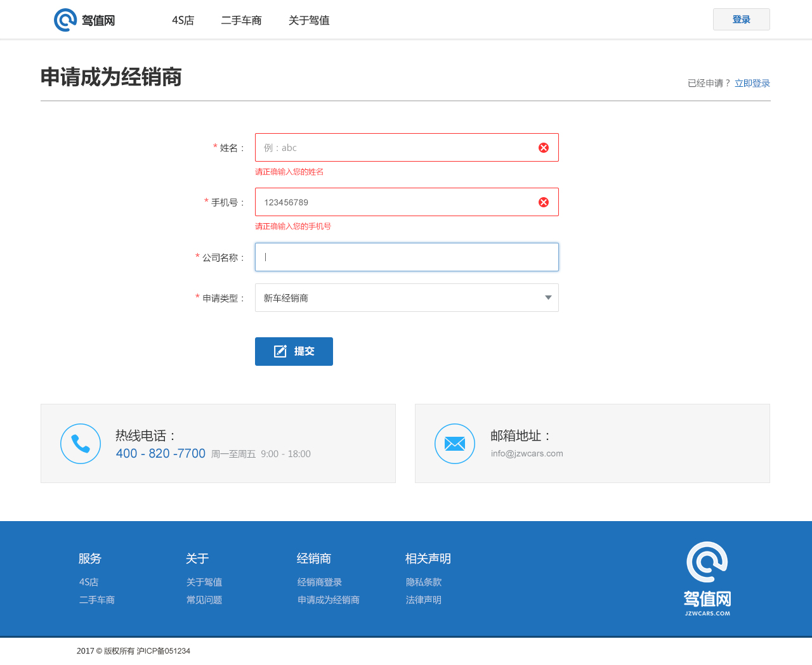Follow the 立即登录 link
The width and height of the screenshot is (812, 665).
(x=752, y=83)
